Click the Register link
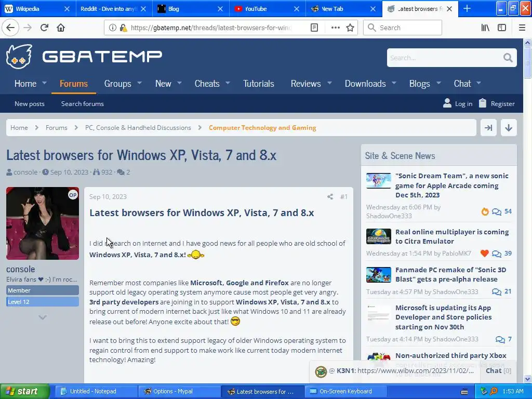Screen dimensions: 532x399 coord(502,104)
